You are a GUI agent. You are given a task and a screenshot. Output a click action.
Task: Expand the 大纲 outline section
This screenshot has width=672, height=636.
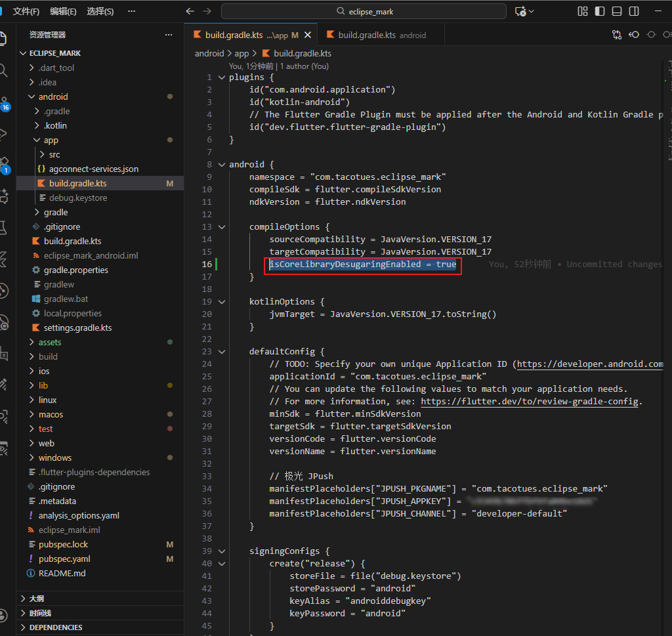coord(100,599)
